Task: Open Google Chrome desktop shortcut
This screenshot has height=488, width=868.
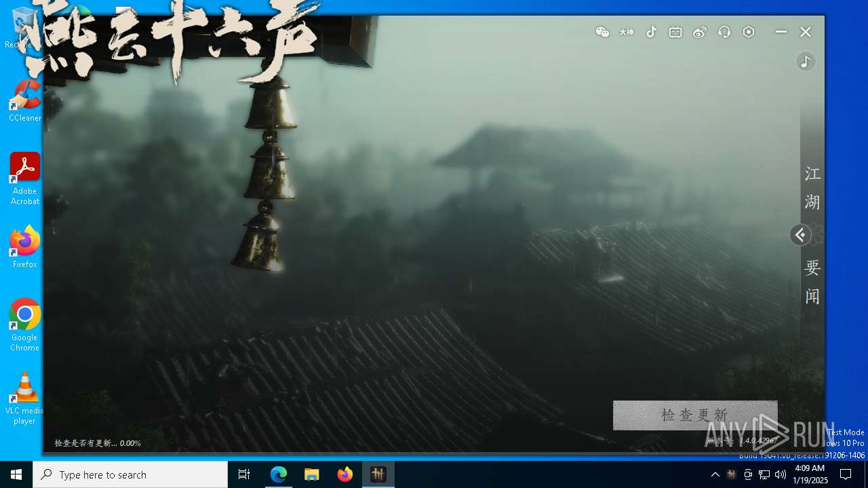Action: (25, 325)
